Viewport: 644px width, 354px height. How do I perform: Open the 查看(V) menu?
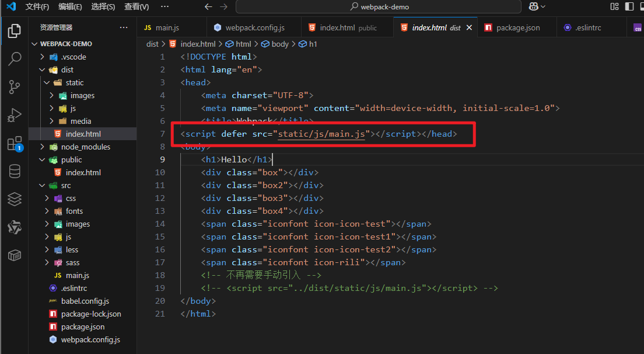tap(136, 6)
